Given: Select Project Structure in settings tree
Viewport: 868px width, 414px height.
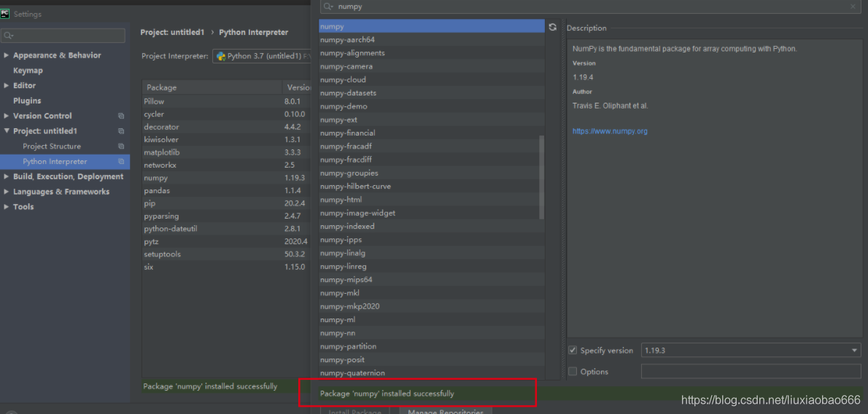Looking at the screenshot, I should pyautogui.click(x=52, y=147).
